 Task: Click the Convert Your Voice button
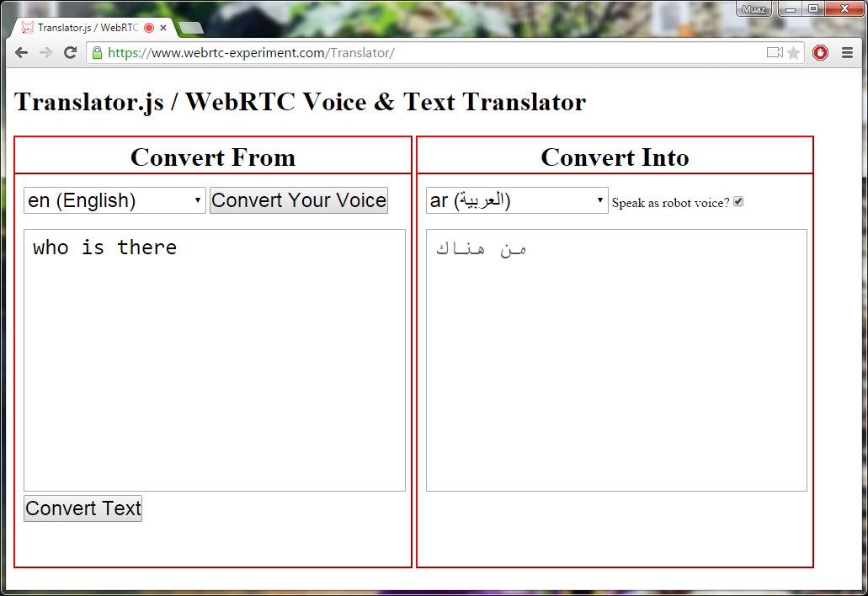coord(299,200)
